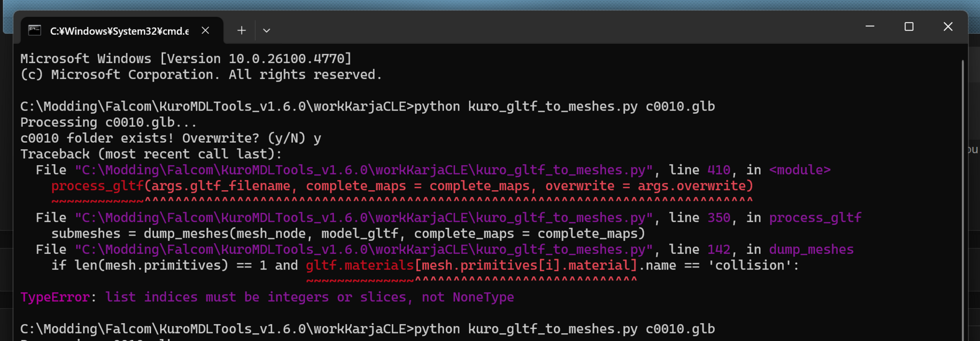The image size is (980, 341).
Task: Open a new terminal tab
Action: pyautogui.click(x=241, y=31)
